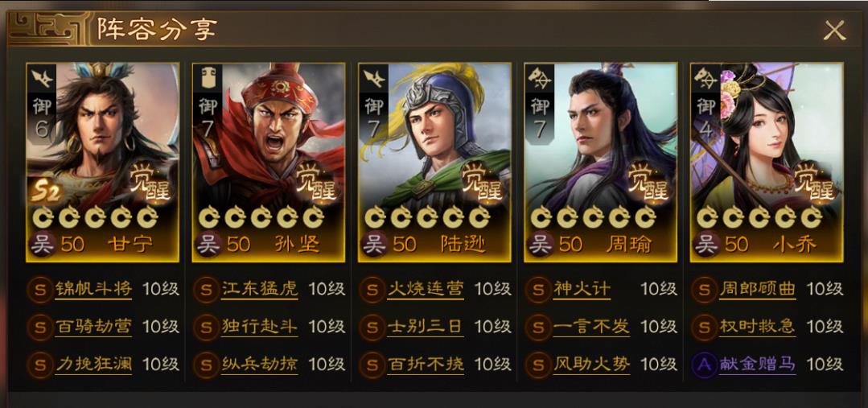The height and width of the screenshot is (408, 868).
Task: Open the 火烧连营 skill details
Action: 426,289
